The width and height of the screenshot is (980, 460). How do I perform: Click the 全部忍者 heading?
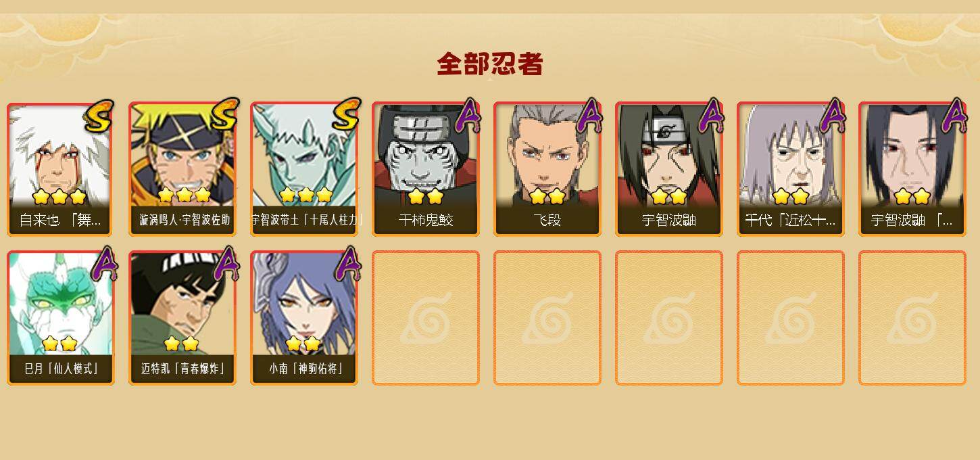point(490,64)
